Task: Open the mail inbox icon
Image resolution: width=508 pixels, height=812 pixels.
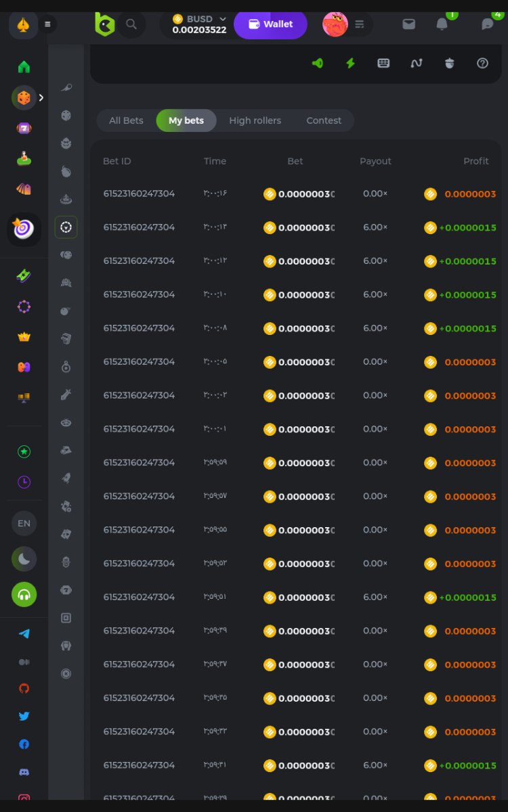Action: pos(408,24)
